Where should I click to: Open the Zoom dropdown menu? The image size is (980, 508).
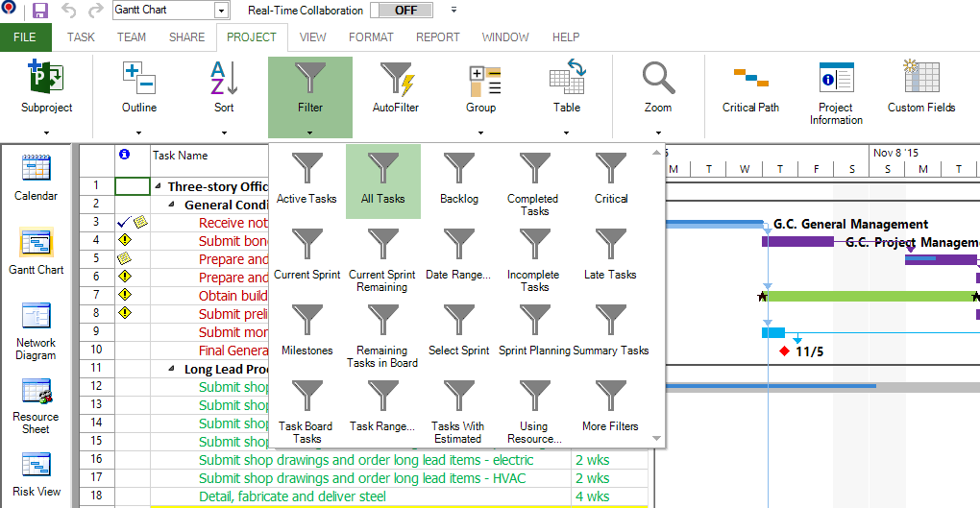pos(658,133)
